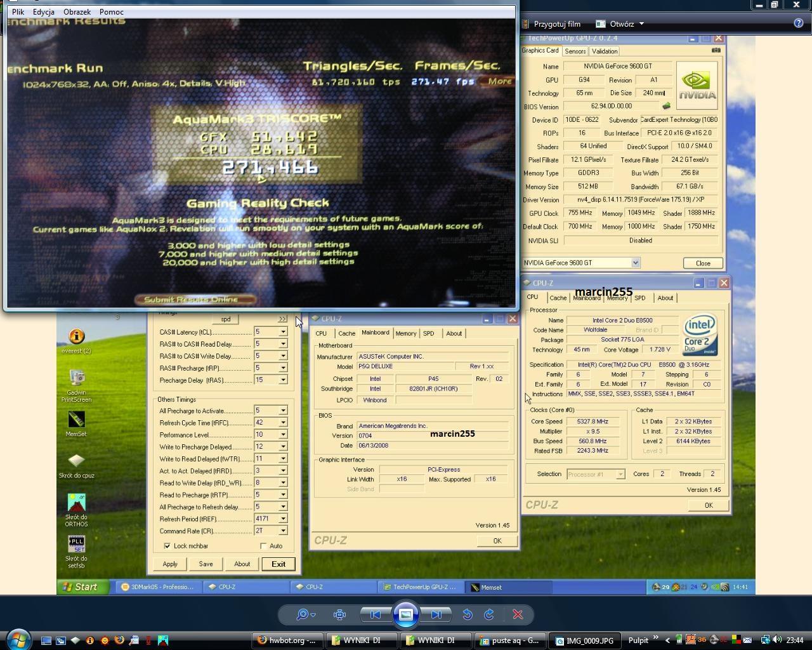Screen dimensions: 812x650
Task: Click the Skrót do ORTHOS desktop icon
Action: click(x=76, y=510)
